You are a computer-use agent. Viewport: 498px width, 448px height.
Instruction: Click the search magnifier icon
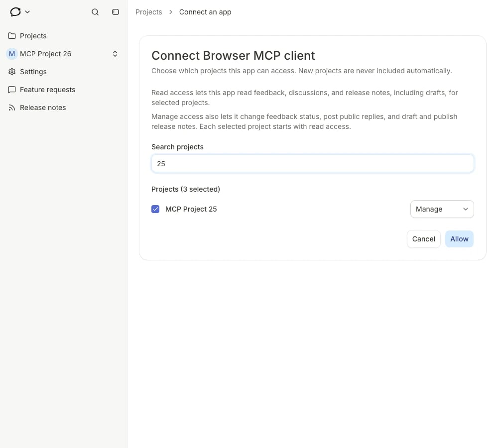point(95,12)
